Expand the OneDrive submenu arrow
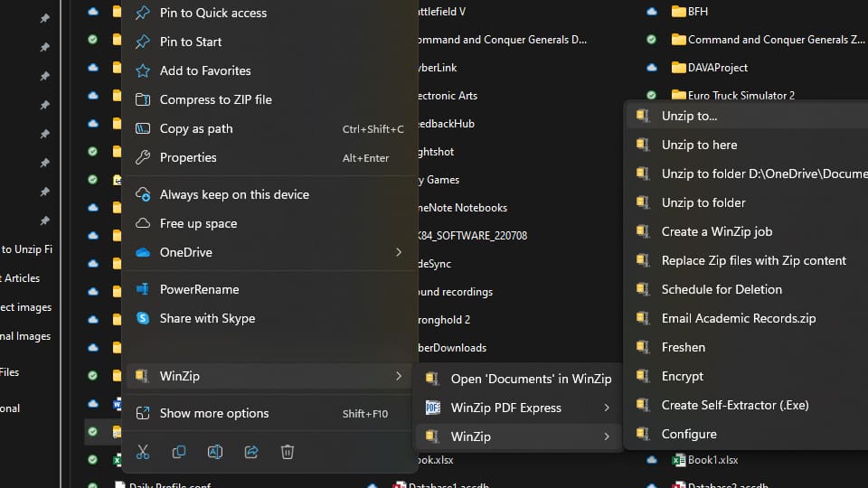 click(x=399, y=252)
